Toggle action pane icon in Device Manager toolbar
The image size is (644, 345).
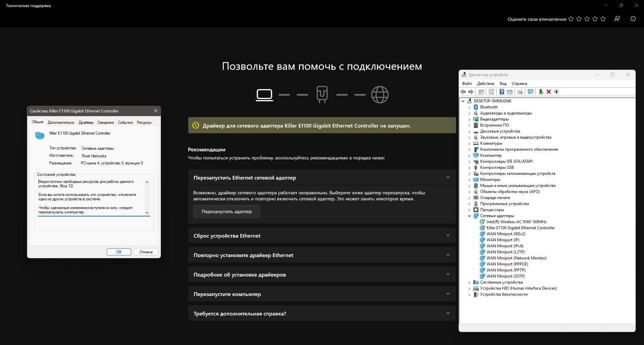[509, 92]
